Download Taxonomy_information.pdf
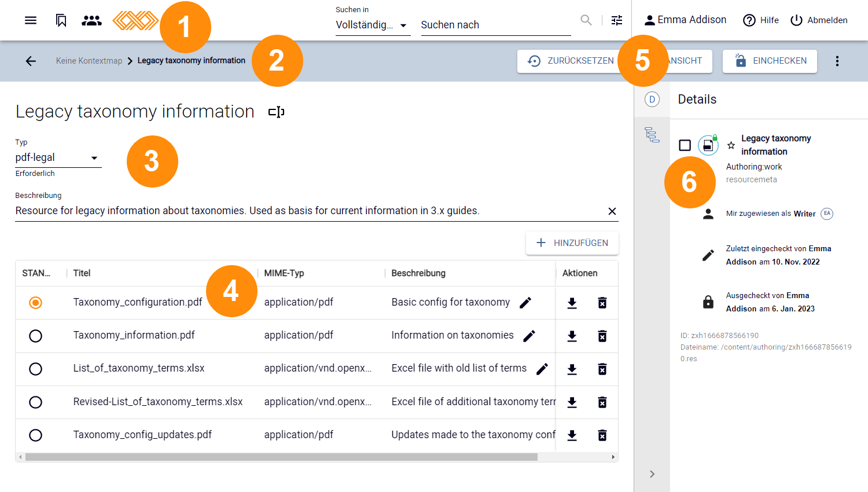The height and width of the screenshot is (492, 868). [x=572, y=336]
